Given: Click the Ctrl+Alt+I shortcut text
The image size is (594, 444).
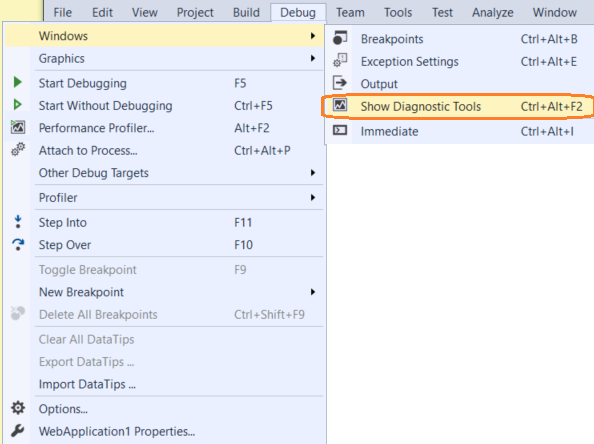Looking at the screenshot, I should coord(547,131).
